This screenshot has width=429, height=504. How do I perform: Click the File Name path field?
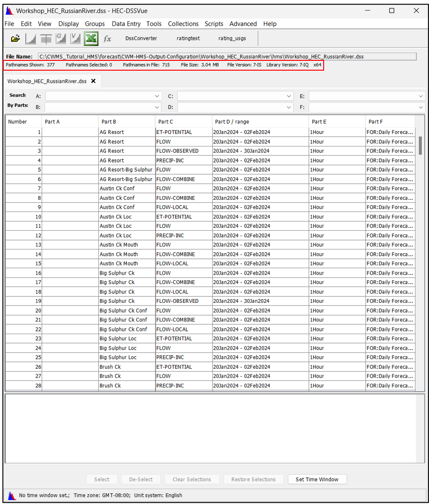click(x=227, y=57)
